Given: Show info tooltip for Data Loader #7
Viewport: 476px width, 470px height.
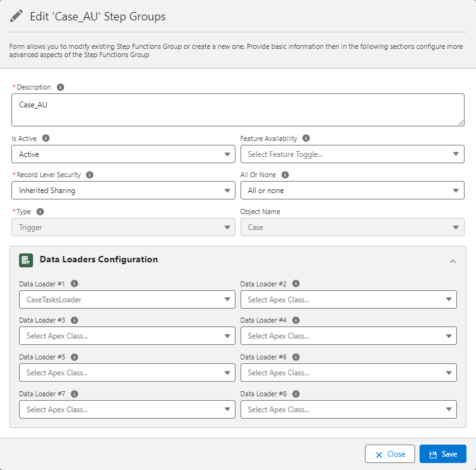Looking at the screenshot, I should click(x=74, y=394).
